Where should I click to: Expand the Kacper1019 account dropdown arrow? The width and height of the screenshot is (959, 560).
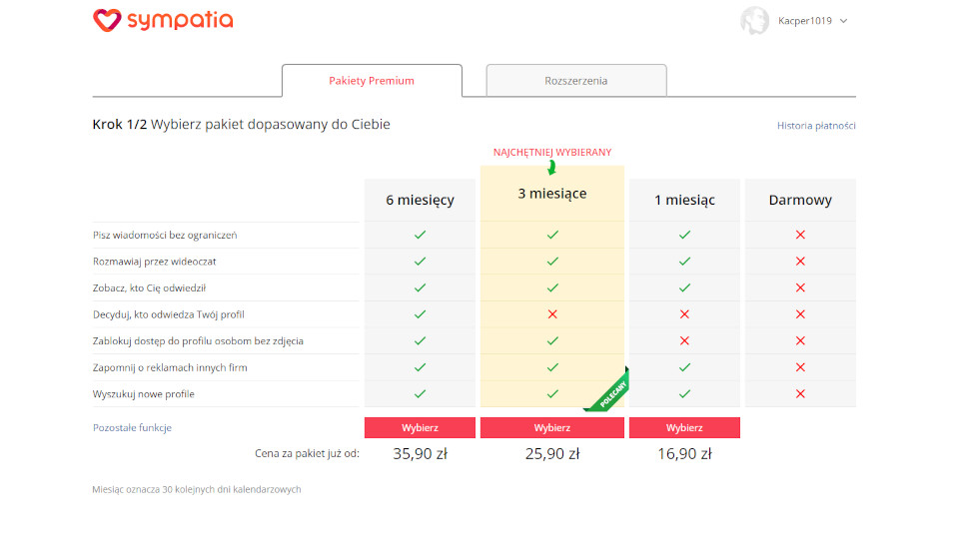point(844,21)
